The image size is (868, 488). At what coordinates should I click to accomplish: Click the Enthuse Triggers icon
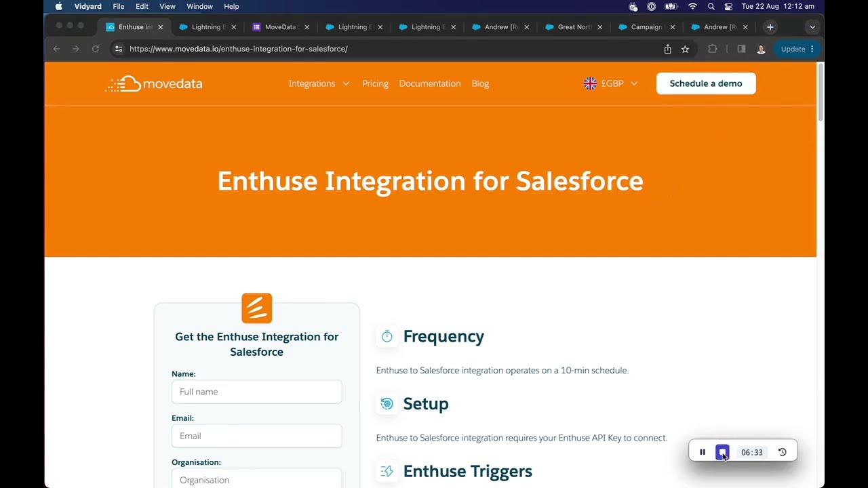click(387, 471)
